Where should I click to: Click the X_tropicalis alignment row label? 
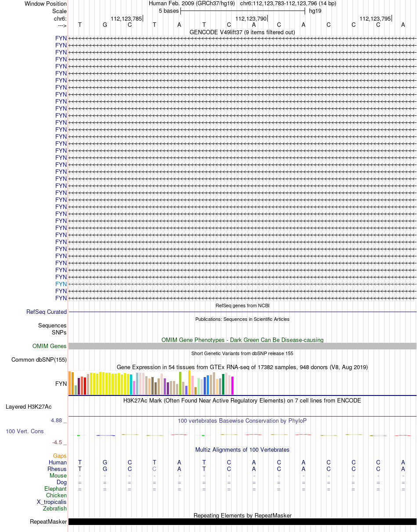coord(52,502)
